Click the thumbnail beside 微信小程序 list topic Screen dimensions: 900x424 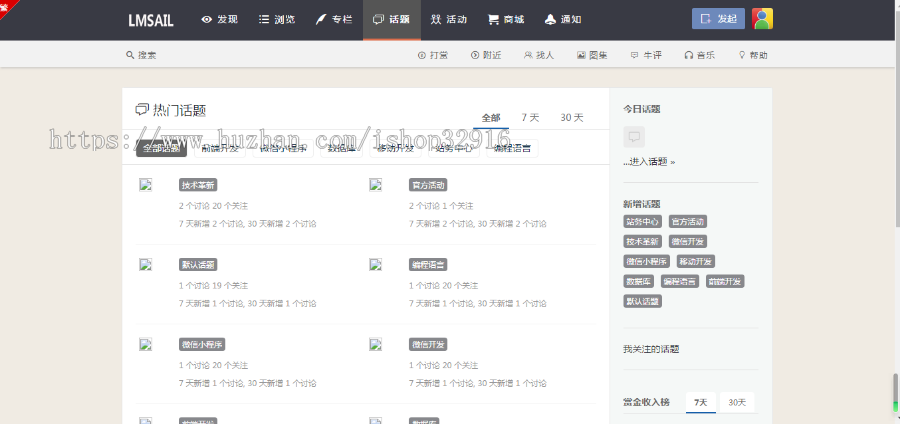[x=146, y=344]
